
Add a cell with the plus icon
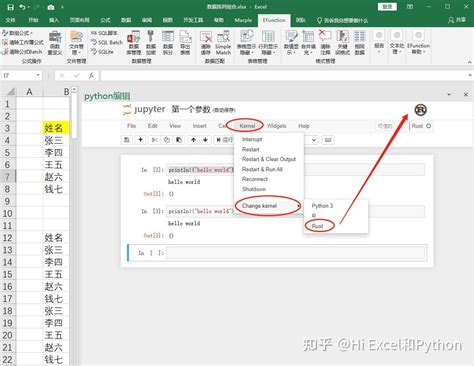point(140,140)
